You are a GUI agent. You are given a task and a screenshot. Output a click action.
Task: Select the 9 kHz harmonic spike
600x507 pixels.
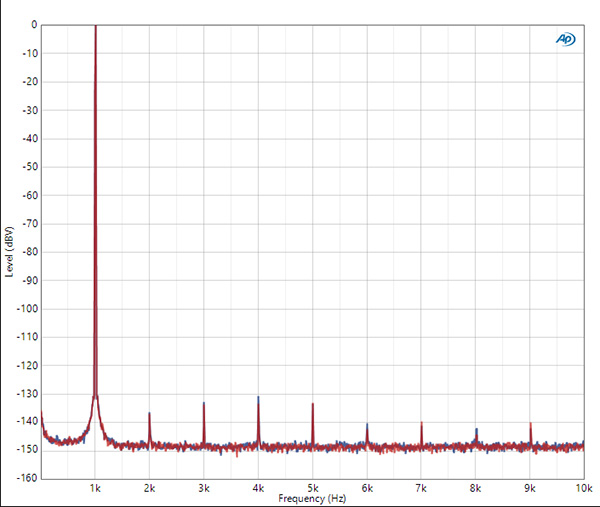coord(530,425)
